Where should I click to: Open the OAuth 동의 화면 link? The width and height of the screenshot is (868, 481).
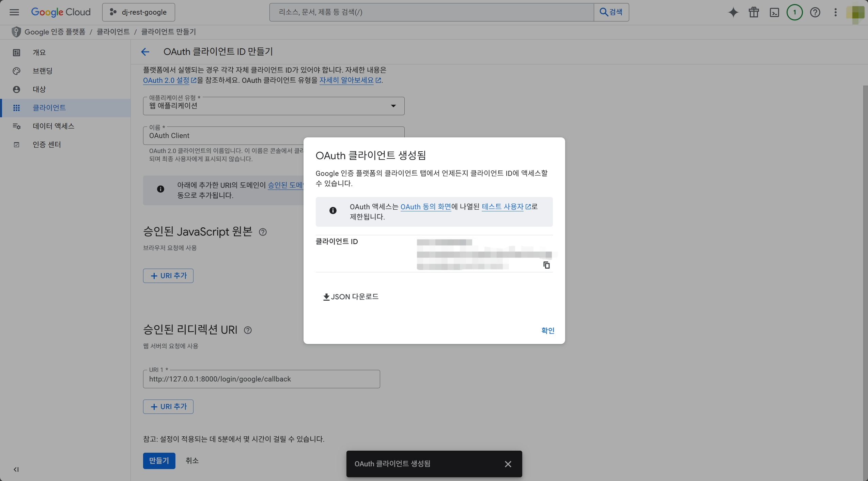click(425, 207)
